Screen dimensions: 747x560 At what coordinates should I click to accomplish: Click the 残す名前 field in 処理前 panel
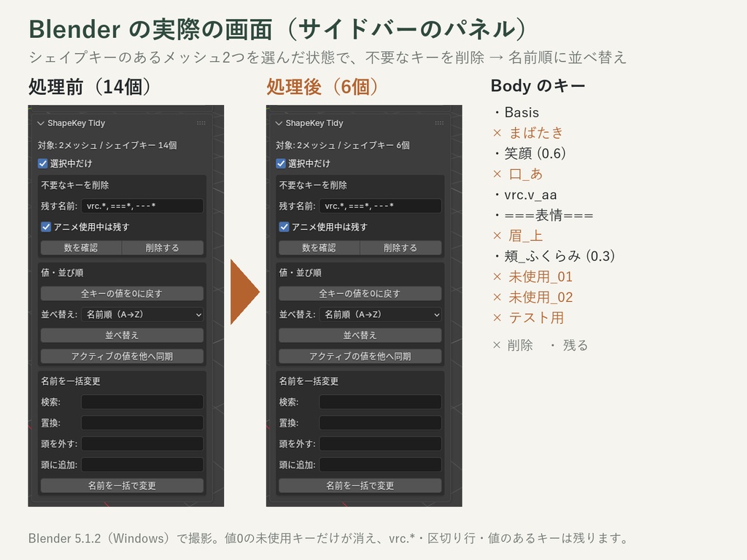click(142, 206)
